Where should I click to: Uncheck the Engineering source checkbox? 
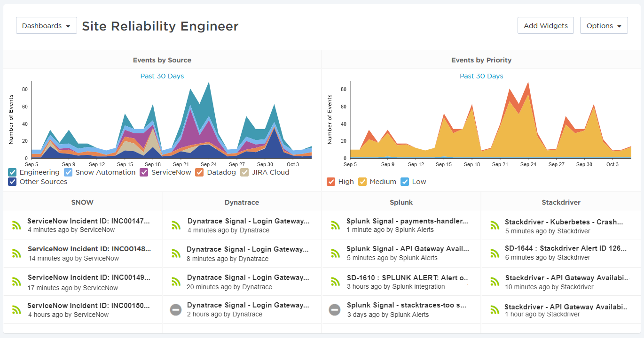13,172
